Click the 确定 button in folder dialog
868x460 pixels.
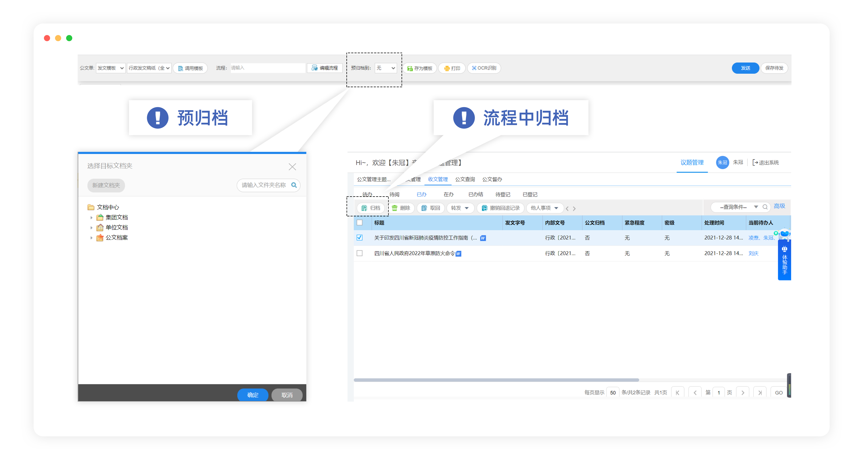(253, 395)
